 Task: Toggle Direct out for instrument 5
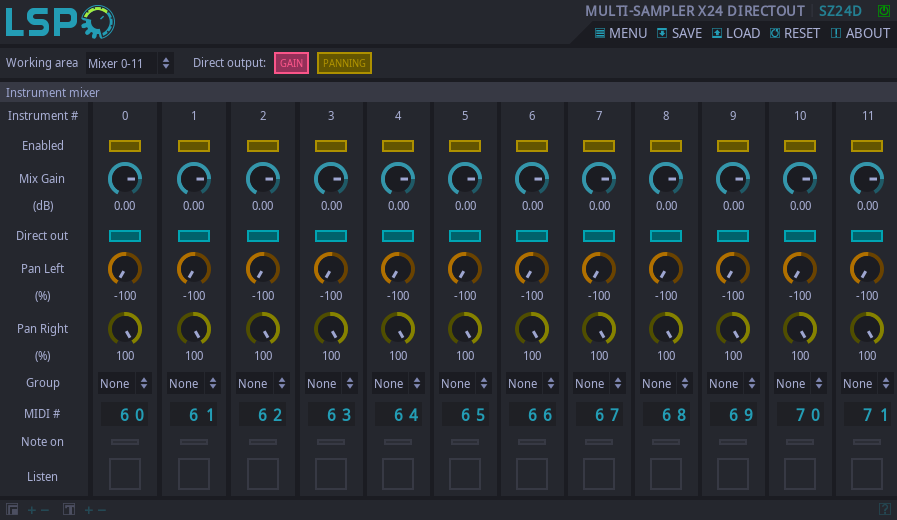465,236
